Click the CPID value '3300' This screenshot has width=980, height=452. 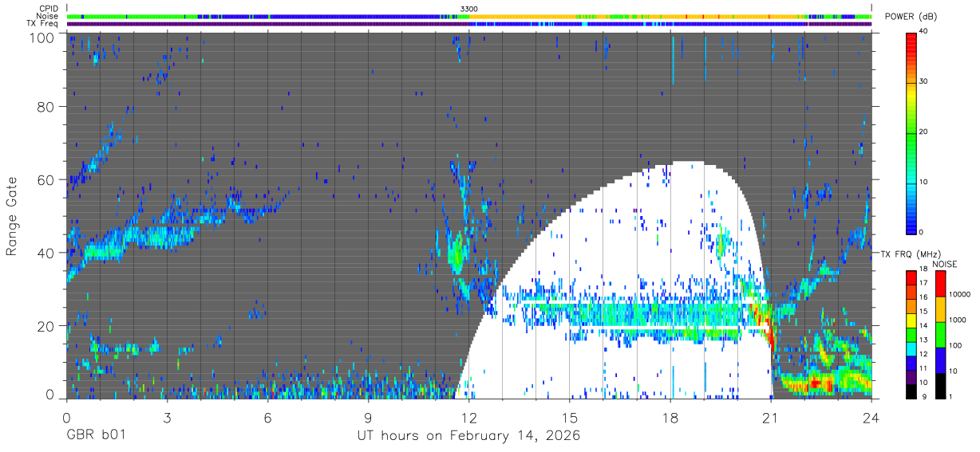(x=469, y=9)
